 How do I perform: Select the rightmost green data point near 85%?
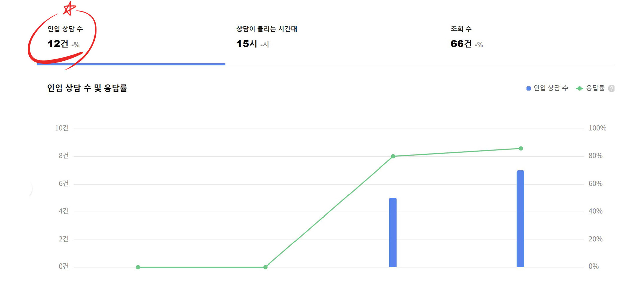pyautogui.click(x=521, y=148)
